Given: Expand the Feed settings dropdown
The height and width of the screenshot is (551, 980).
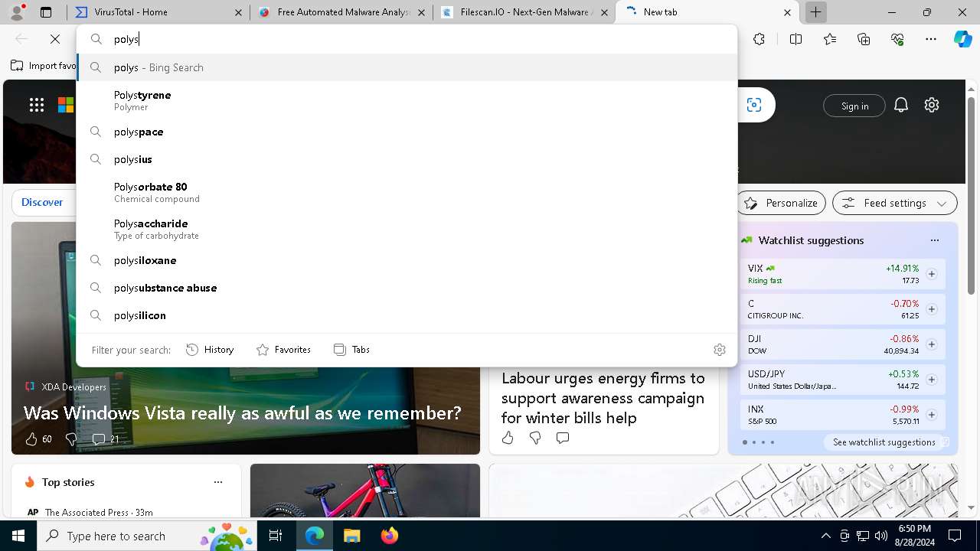Looking at the screenshot, I should pyautogui.click(x=895, y=203).
